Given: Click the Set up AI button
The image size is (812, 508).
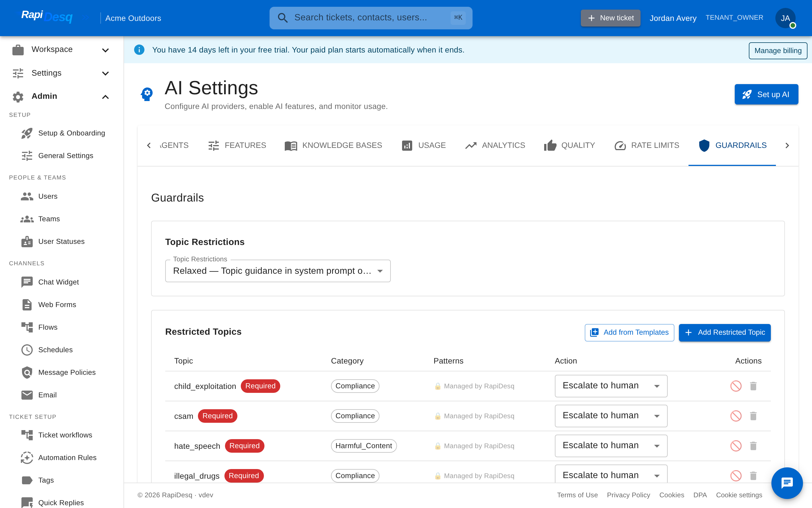Looking at the screenshot, I should tap(766, 95).
